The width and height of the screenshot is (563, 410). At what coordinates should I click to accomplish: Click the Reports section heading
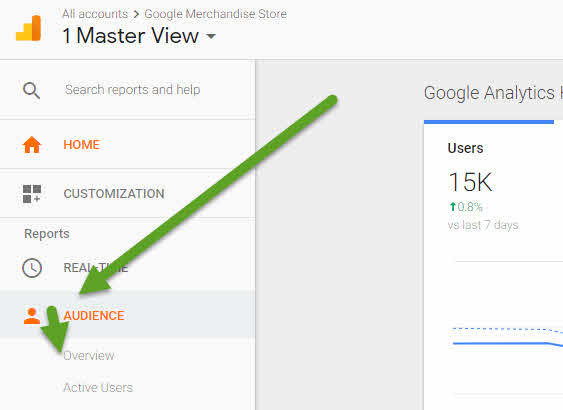tap(47, 234)
